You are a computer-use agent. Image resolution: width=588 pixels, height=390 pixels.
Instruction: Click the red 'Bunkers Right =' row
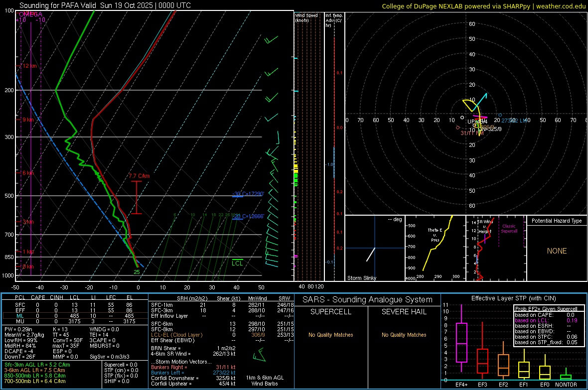(193, 368)
